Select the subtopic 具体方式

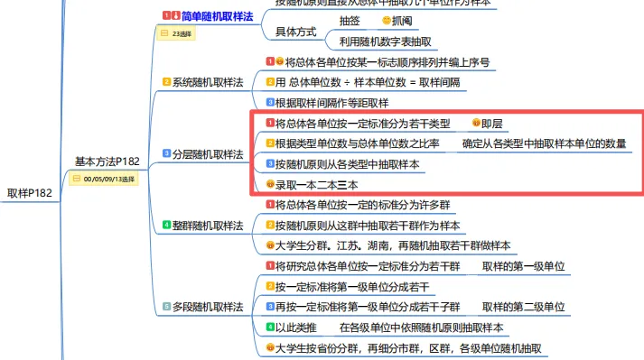click(295, 32)
